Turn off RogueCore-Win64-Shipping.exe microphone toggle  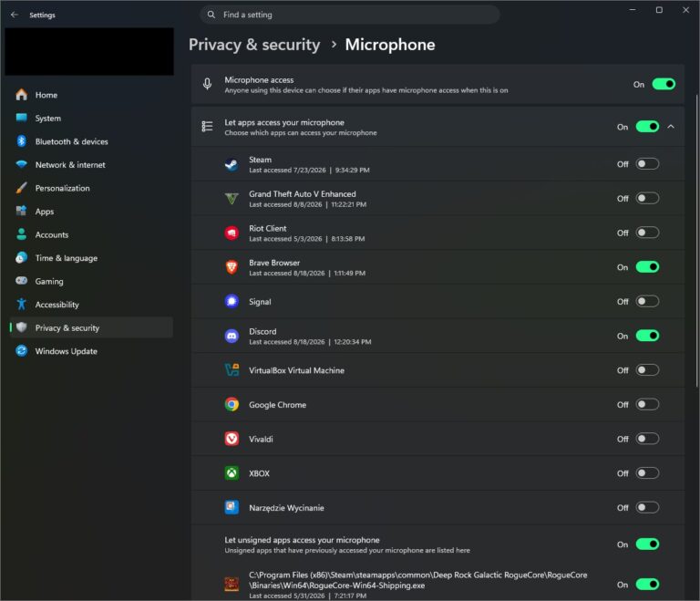(x=647, y=584)
